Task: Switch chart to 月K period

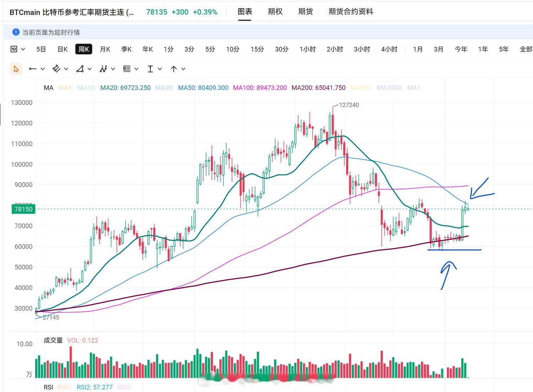Action: pos(105,49)
